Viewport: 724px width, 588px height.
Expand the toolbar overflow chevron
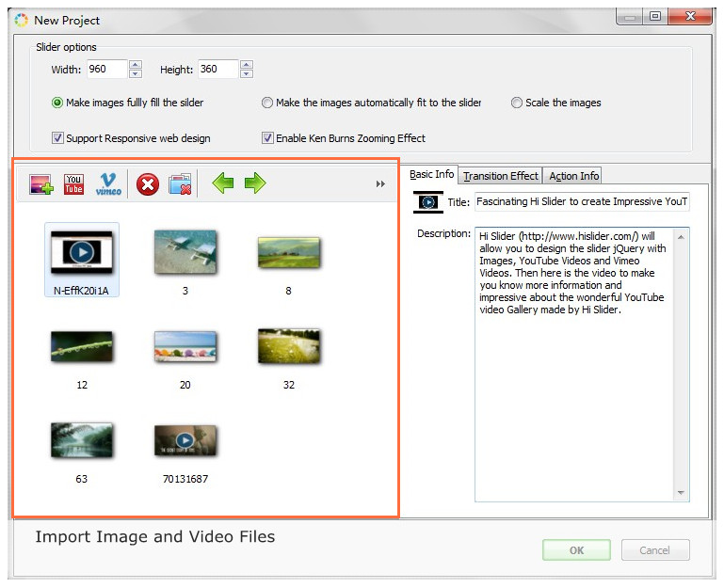click(380, 184)
